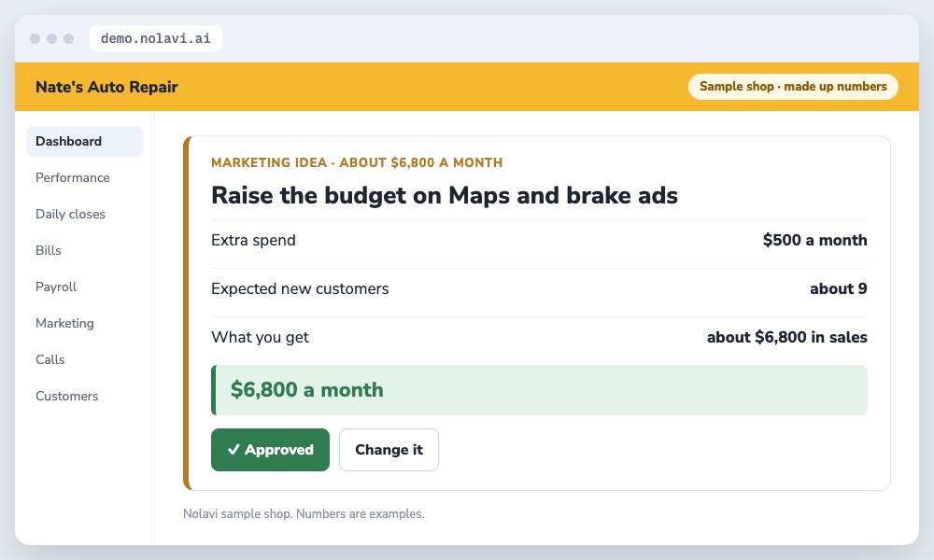Click the demo.nolavi.ai address field

[156, 38]
